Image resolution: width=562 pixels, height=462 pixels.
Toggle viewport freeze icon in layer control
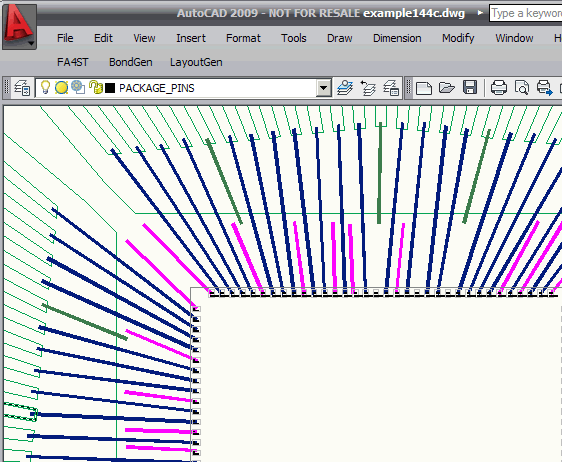tap(78, 87)
